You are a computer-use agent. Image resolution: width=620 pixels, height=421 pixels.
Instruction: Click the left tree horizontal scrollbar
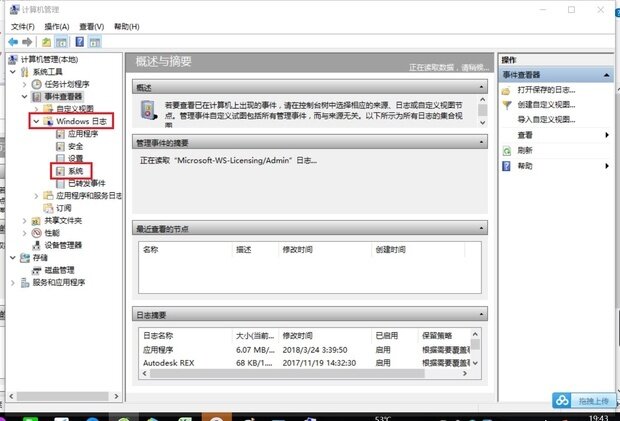pyautogui.click(x=63, y=396)
